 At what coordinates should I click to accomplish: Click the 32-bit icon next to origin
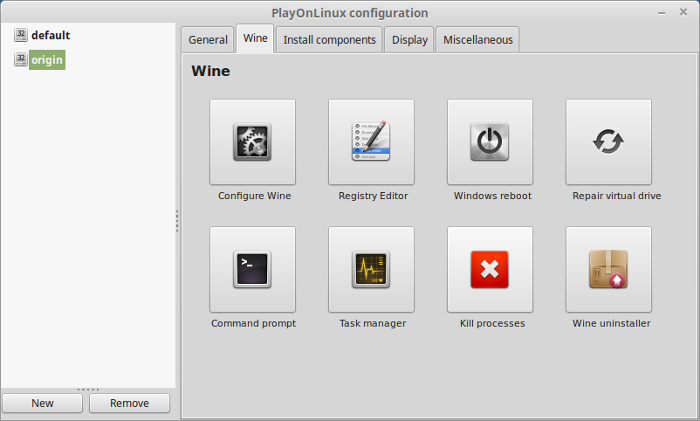(x=21, y=59)
